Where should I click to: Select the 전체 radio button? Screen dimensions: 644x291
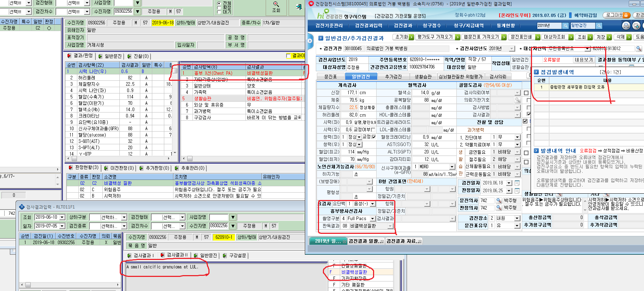point(219,4)
